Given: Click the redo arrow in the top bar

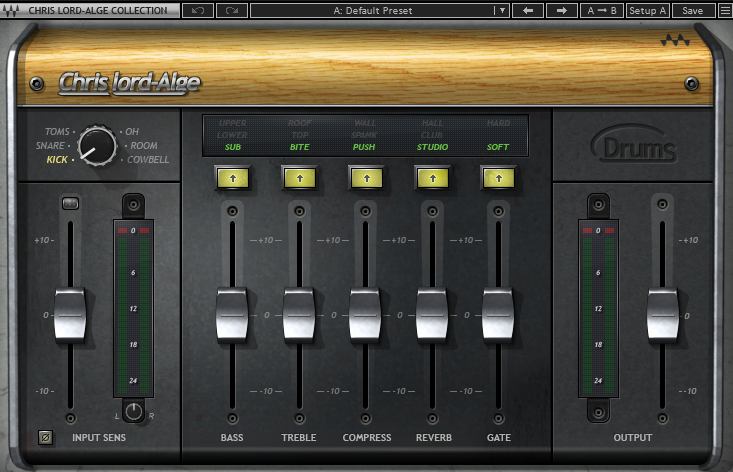Looking at the screenshot, I should pyautogui.click(x=231, y=10).
